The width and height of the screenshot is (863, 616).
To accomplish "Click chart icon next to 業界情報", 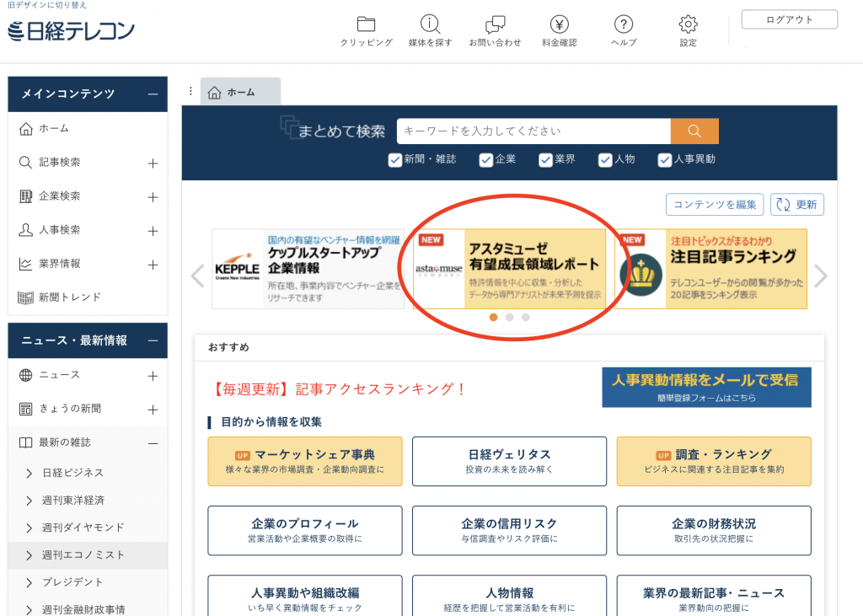I will coord(25,265).
